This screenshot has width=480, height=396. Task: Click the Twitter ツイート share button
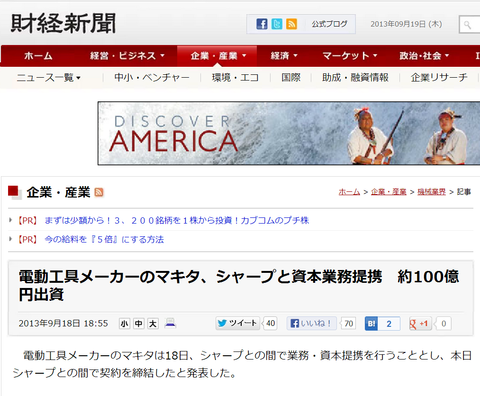pyautogui.click(x=238, y=323)
